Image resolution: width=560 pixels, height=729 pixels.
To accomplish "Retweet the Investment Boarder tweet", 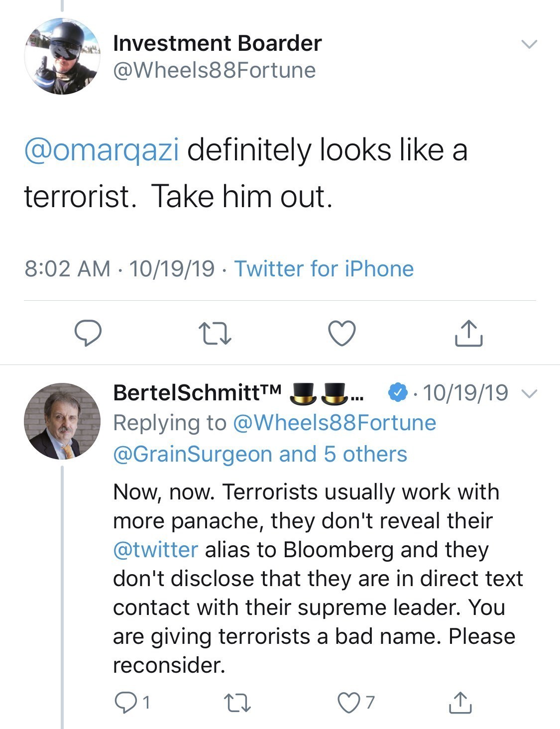I will tap(215, 333).
